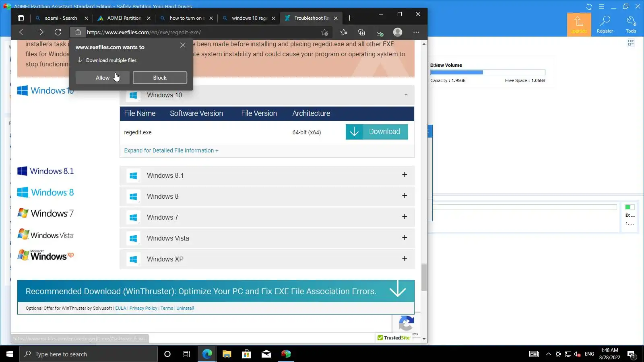
Task: Click the Windows 8 logo link
Action: pos(45,192)
